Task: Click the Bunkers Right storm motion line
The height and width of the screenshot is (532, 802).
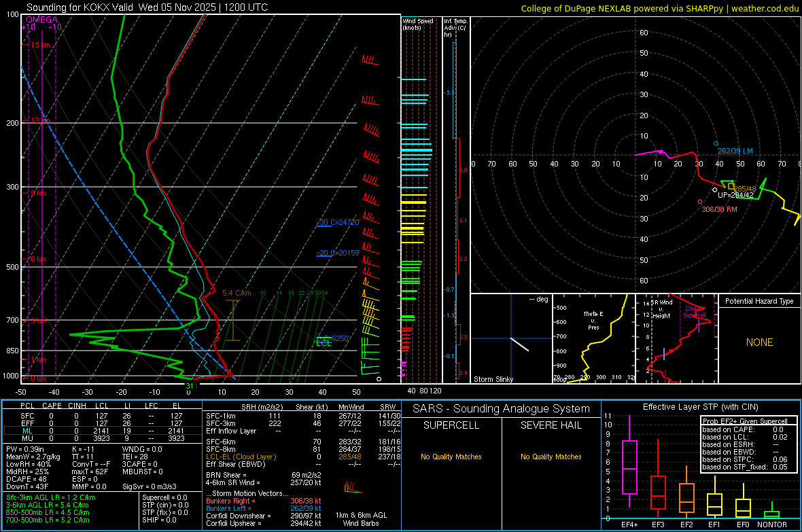Action: pos(264,501)
